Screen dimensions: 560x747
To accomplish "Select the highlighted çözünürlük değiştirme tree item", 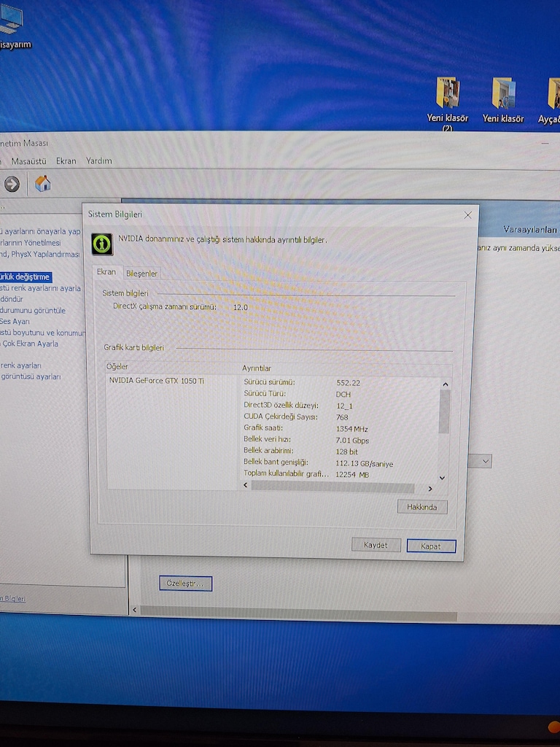I will click(x=26, y=276).
